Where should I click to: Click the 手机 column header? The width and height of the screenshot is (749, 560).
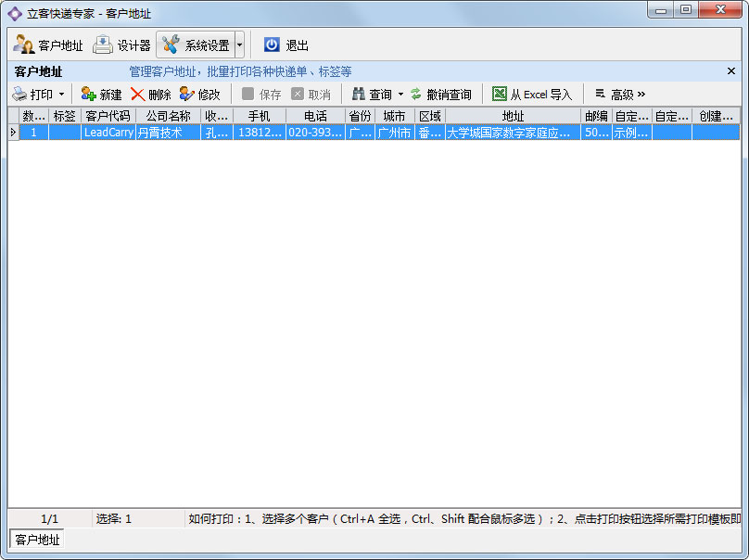point(259,116)
